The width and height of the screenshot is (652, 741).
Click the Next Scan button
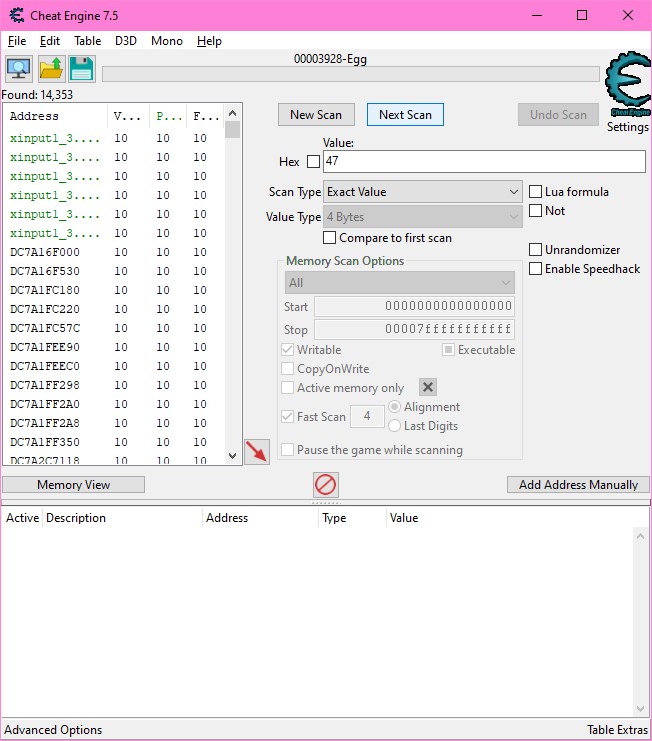tap(405, 114)
